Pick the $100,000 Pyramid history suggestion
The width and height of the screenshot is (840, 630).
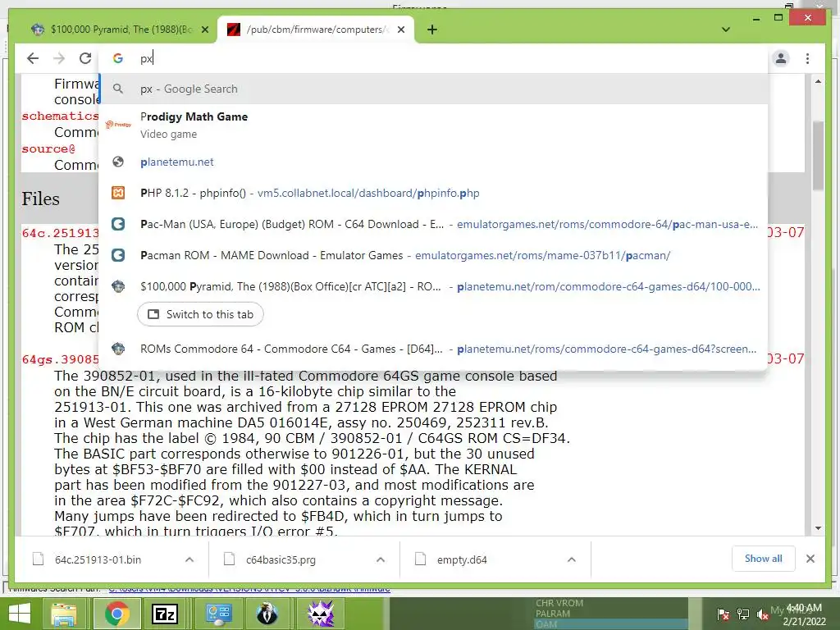(x=433, y=286)
